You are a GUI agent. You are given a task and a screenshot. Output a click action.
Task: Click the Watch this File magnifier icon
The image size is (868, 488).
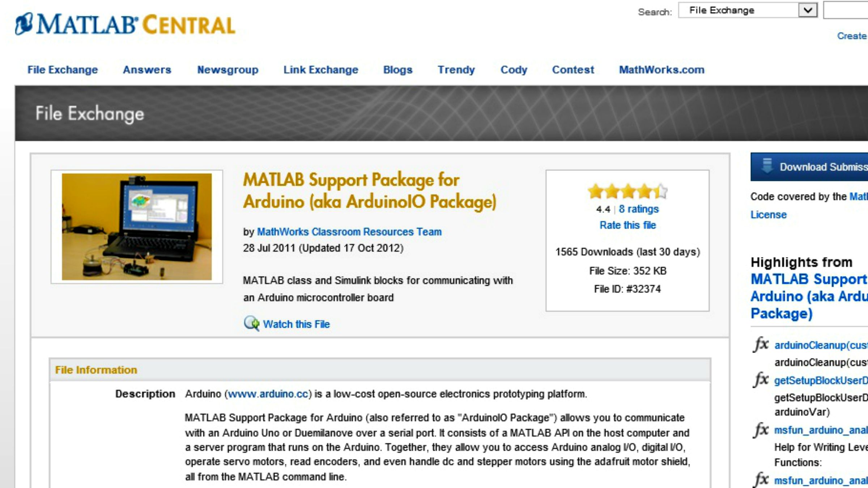pyautogui.click(x=251, y=323)
